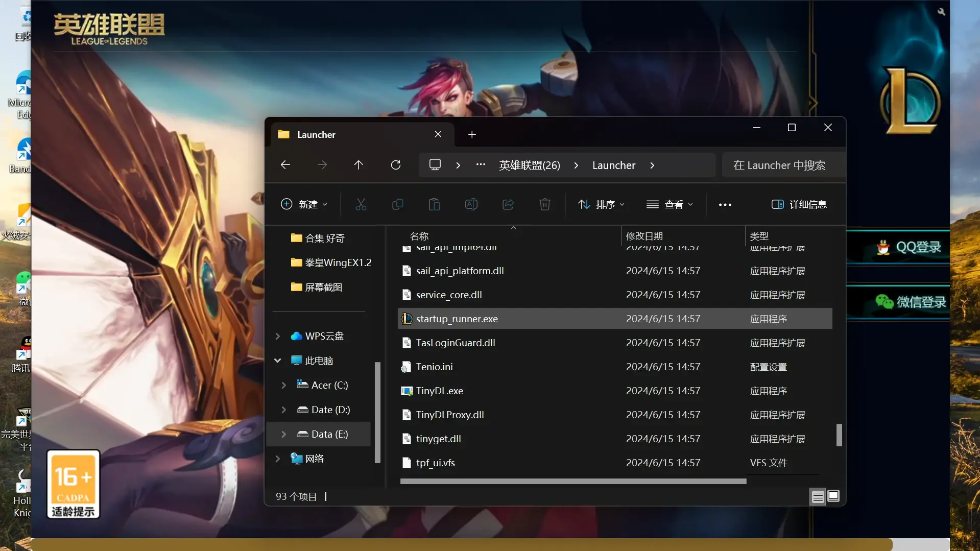Click the file list vertical scrollbar thumb
The image size is (980, 551).
click(x=839, y=435)
